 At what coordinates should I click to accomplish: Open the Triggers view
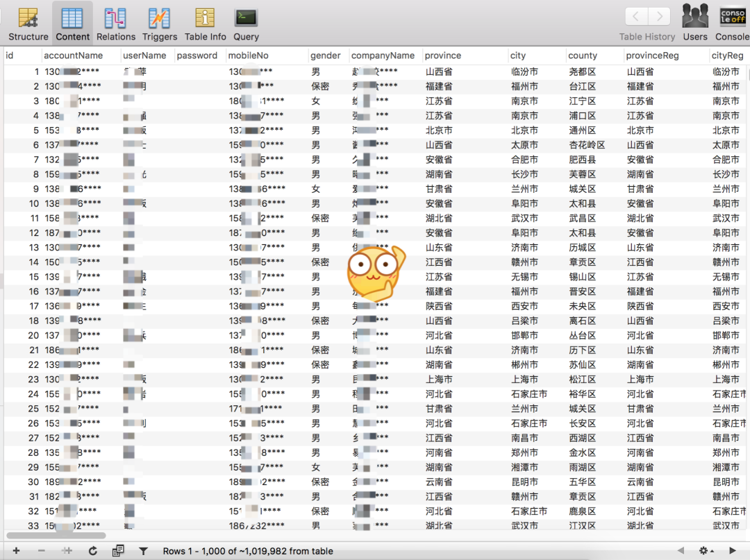[x=160, y=24]
